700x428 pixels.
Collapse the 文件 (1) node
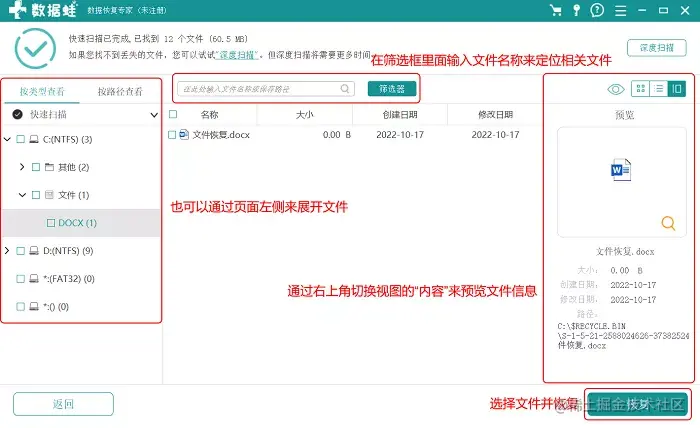(x=22, y=195)
